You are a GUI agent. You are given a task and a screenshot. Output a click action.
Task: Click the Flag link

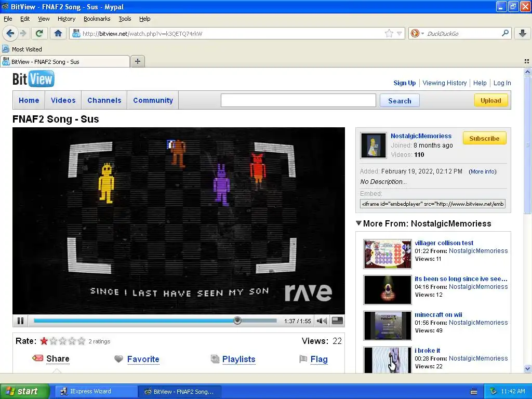[319, 360]
